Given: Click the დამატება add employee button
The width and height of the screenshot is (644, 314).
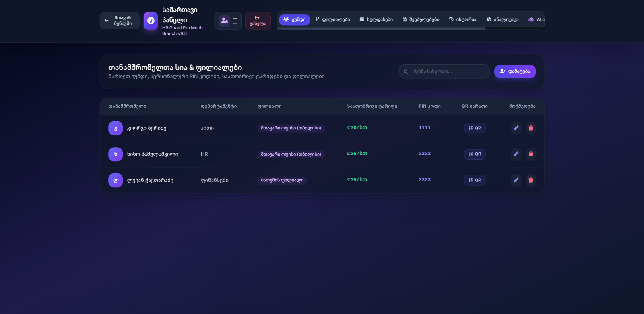Looking at the screenshot, I should (x=515, y=71).
